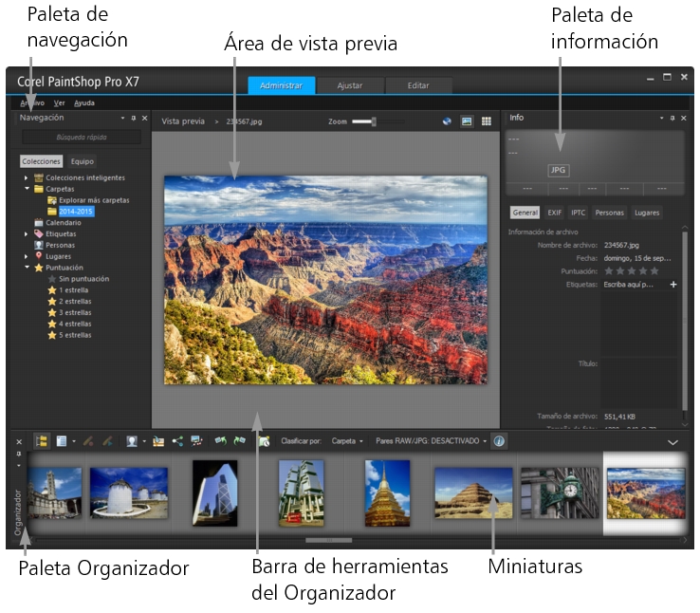Image resolution: width=700 pixels, height=613 pixels.
Task: Open the Carpeta sort-by dropdown
Action: [x=347, y=441]
